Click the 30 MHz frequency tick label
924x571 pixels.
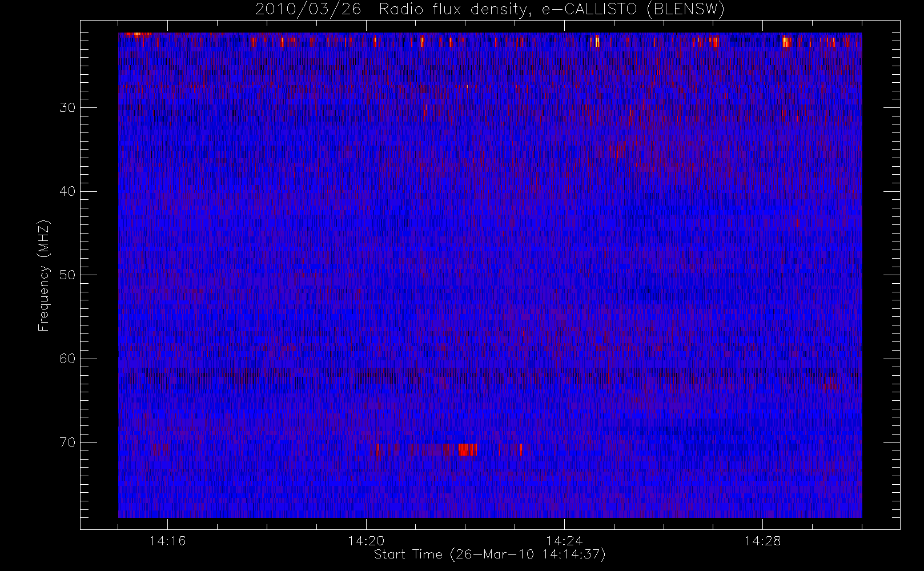coord(67,107)
